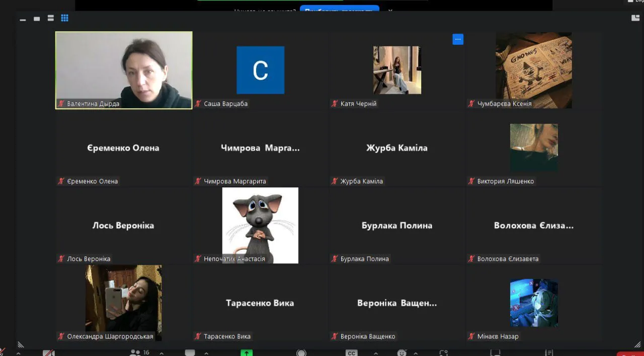
Task: Click the view layout icon at top right
Action: 635,18
